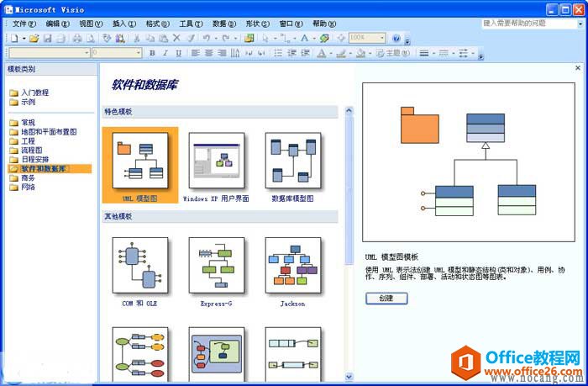The image size is (588, 386).
Task: Open the 帮助 menu
Action: 324,24
